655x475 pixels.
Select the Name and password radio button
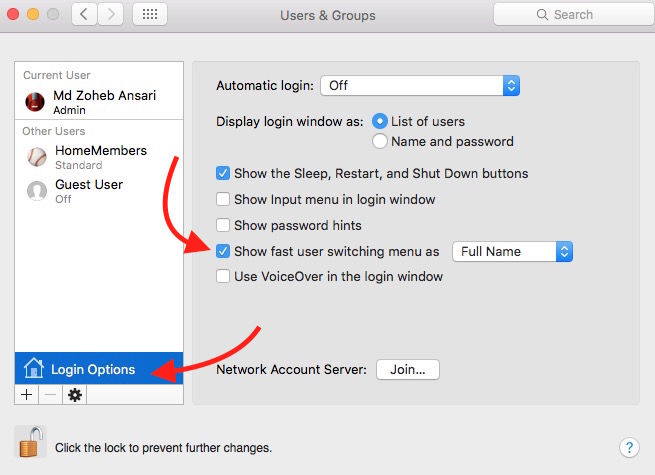pyautogui.click(x=380, y=141)
